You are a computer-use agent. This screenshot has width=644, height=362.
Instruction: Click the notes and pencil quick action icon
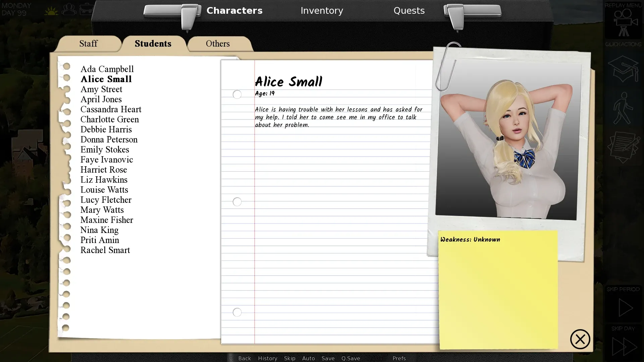624,147
